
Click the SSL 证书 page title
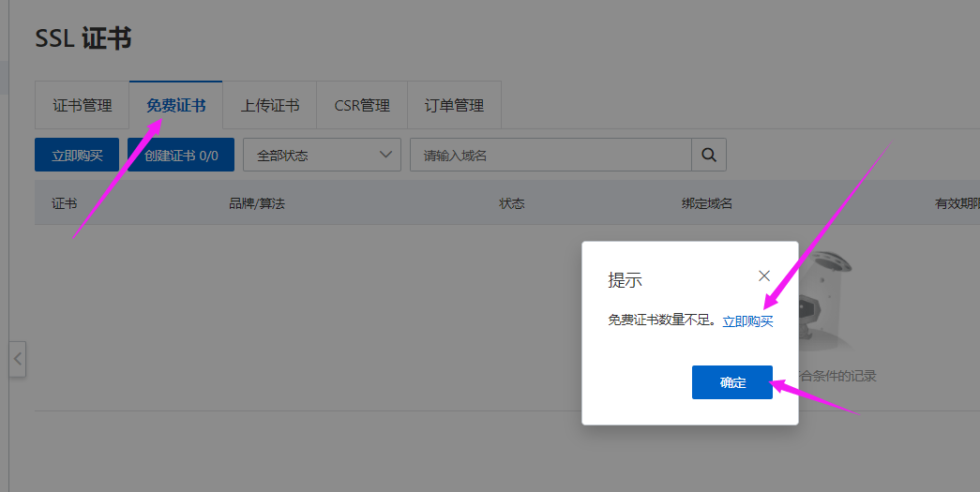coord(83,38)
